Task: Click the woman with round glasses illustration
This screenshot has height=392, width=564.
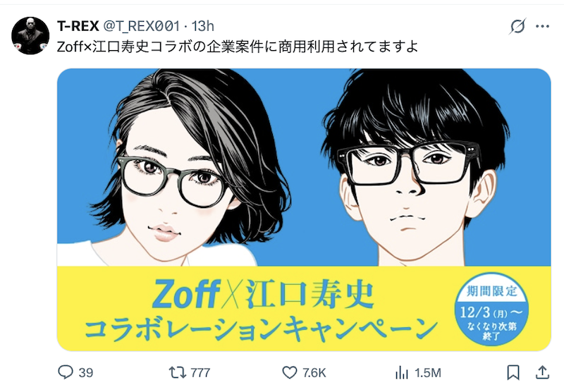Action: pos(185,167)
